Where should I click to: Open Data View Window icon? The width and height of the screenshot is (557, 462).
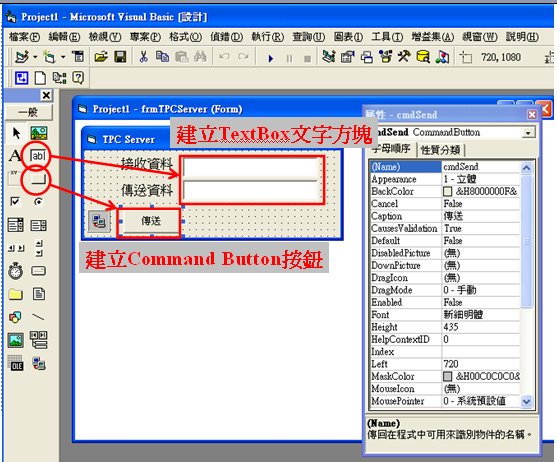pos(423,57)
